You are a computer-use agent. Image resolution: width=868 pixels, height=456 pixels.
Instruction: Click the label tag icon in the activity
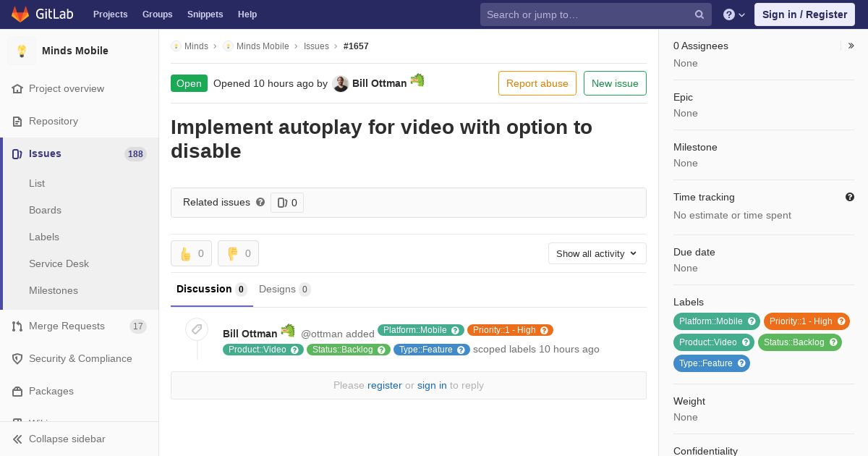(197, 329)
